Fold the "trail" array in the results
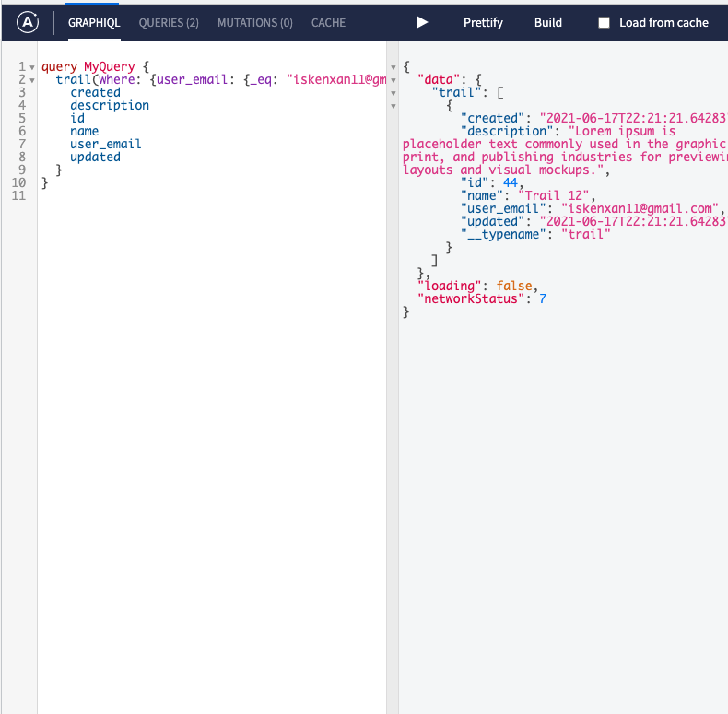The width and height of the screenshot is (728, 714). click(x=394, y=93)
